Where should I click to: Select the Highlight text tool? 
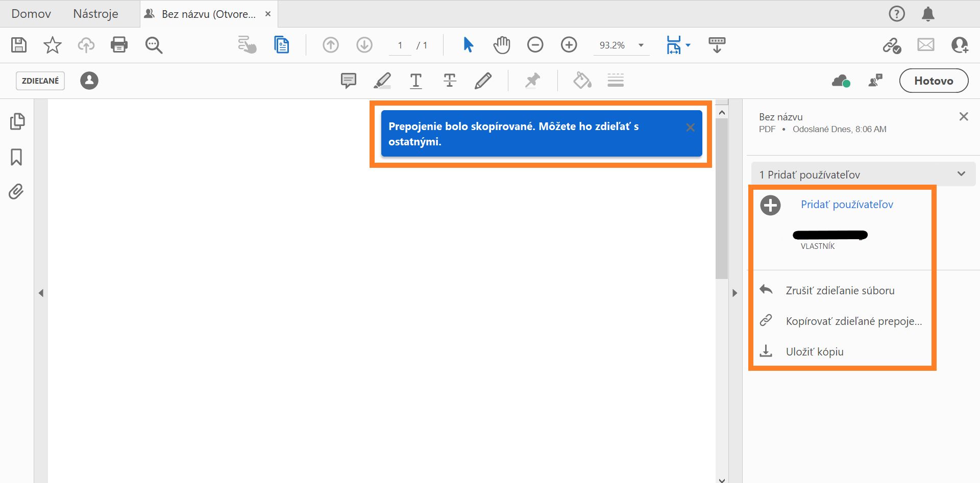click(x=382, y=81)
